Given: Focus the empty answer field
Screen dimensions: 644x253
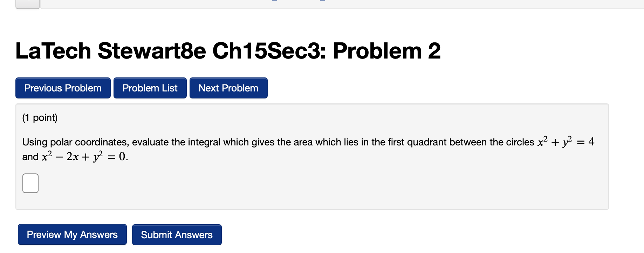Looking at the screenshot, I should (30, 183).
